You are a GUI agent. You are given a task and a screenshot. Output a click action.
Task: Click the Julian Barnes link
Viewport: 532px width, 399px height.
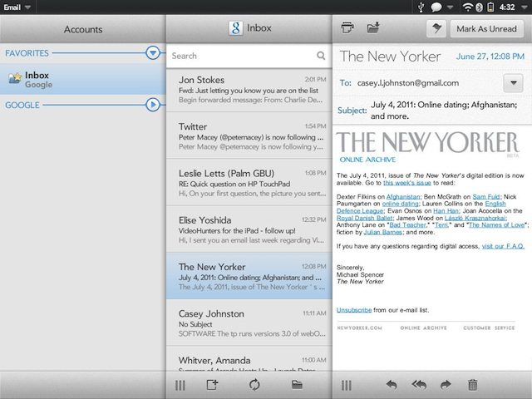coord(382,233)
